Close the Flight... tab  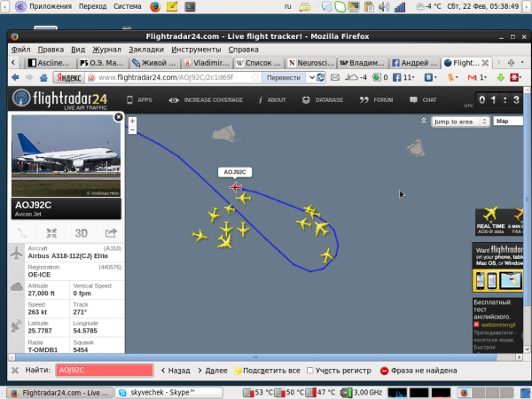point(485,63)
